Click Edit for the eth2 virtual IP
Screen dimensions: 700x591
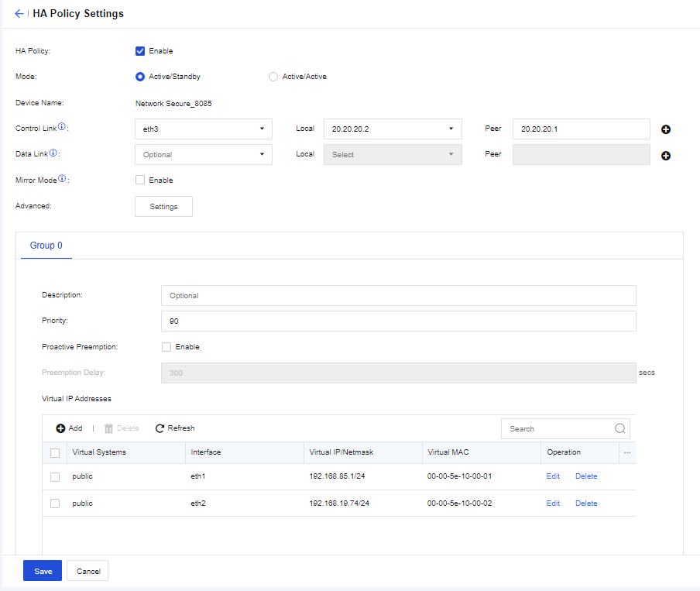(x=553, y=503)
